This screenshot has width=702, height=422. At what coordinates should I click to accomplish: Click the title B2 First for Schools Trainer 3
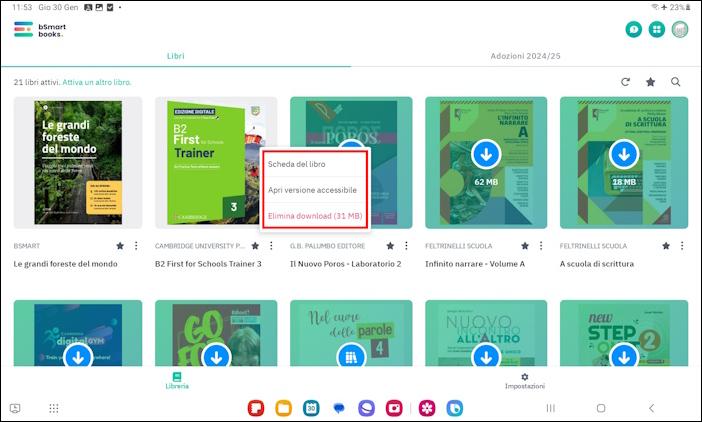pos(208,264)
